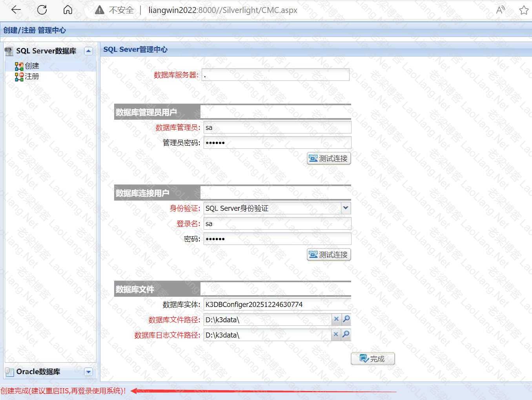
Task: Click the 数据库服务器 input field
Action: click(x=275, y=75)
